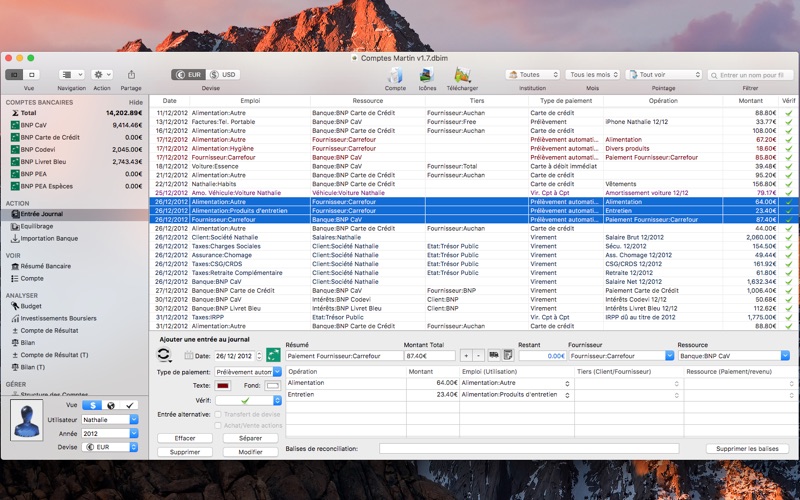
Task: Click the Télécharger toolbar icon
Action: click(462, 75)
